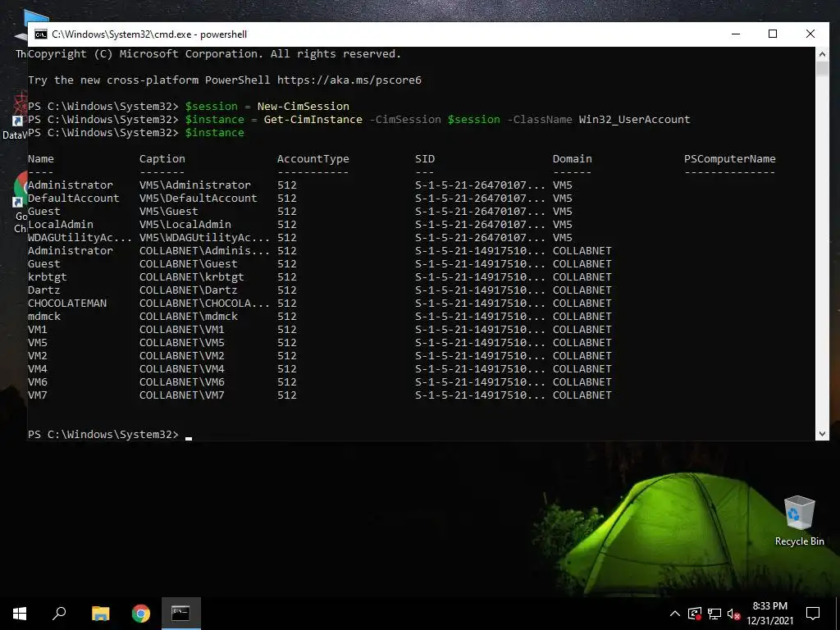Open the Recycle Bin desktop icon

click(x=799, y=521)
